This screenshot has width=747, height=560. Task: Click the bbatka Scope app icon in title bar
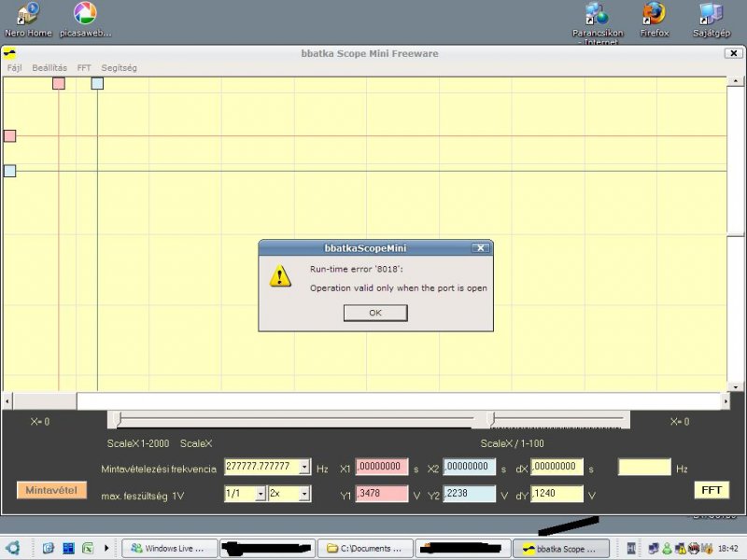(9, 53)
